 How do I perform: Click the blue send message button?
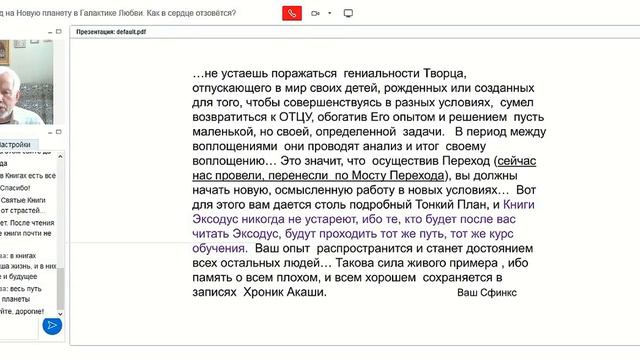point(52,325)
